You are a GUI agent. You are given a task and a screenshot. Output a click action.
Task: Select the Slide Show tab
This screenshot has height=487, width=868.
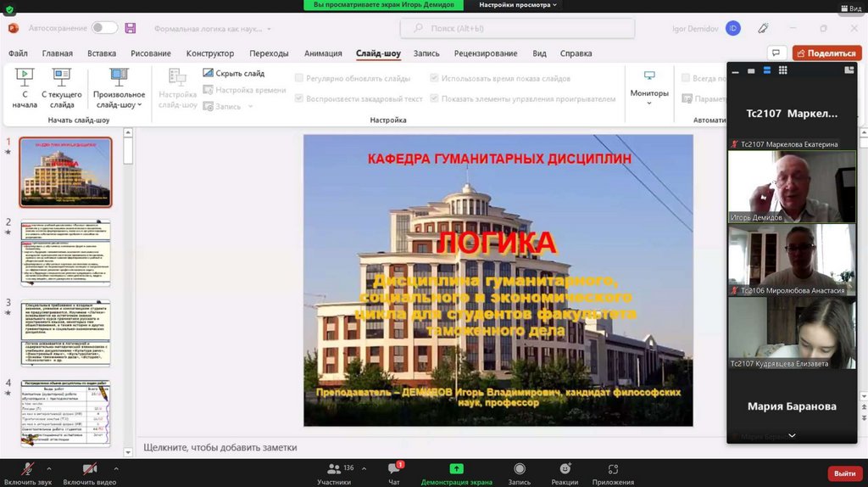coord(378,53)
